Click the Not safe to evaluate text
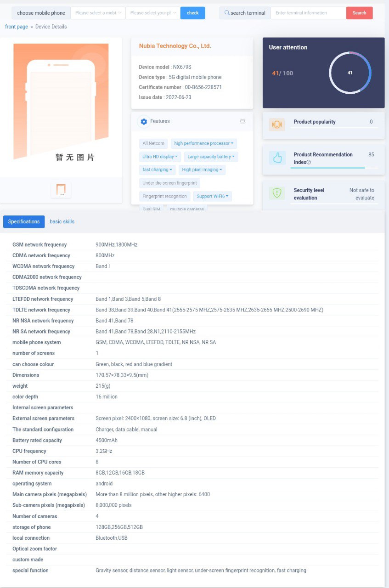The width and height of the screenshot is (389, 588). point(362,194)
